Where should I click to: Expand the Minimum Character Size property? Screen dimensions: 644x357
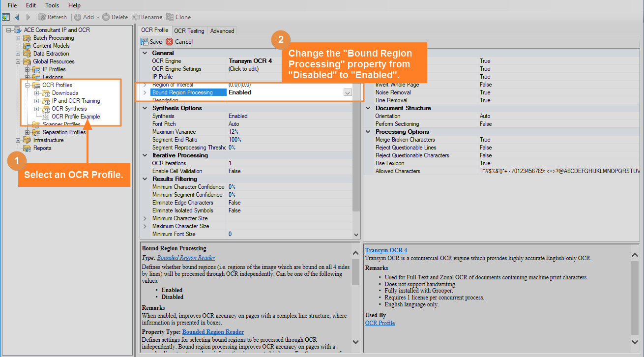pos(145,218)
